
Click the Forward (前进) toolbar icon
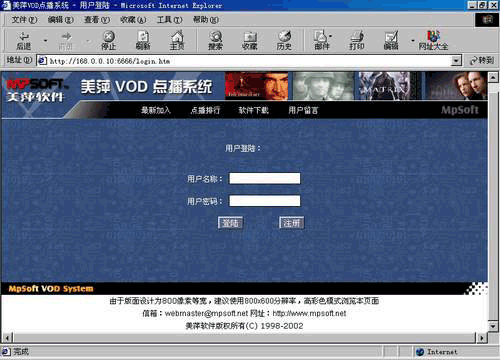pyautogui.click(x=65, y=40)
